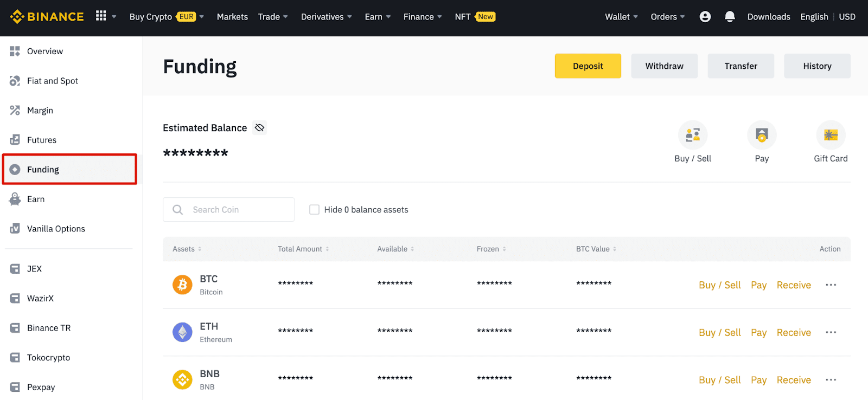
Task: Expand the Trade menu dropdown
Action: coord(273,17)
